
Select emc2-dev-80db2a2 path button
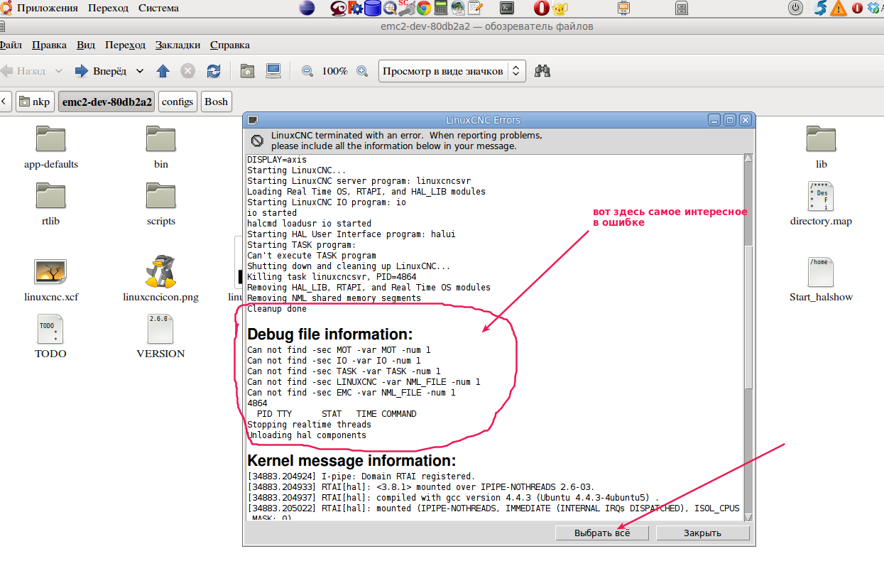click(x=107, y=102)
